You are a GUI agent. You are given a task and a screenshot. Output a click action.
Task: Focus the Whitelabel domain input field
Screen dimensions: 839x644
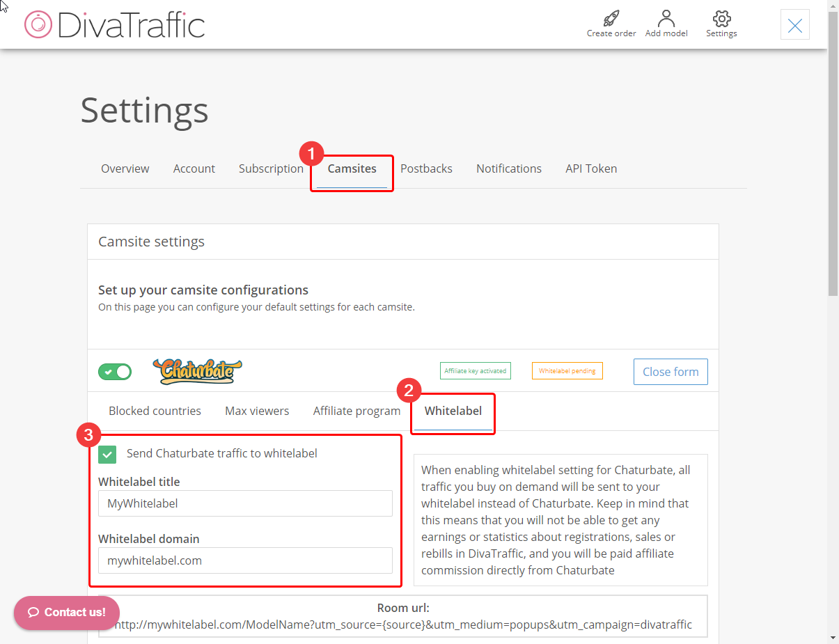(245, 560)
